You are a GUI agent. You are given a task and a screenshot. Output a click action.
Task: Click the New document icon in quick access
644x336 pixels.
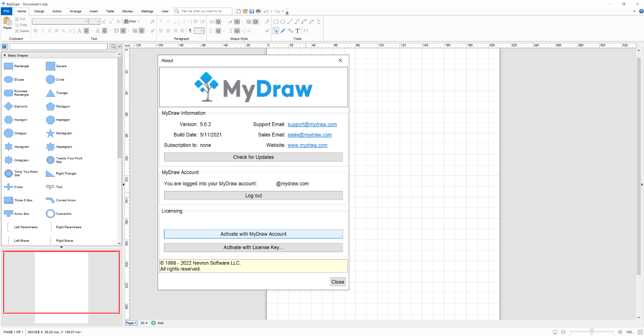tap(239, 11)
